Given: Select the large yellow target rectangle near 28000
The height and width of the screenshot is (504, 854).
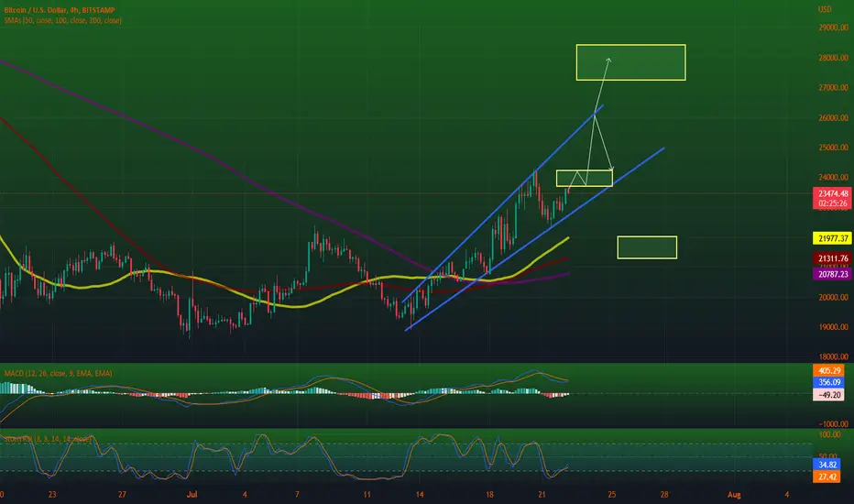Looking at the screenshot, I should (630, 62).
